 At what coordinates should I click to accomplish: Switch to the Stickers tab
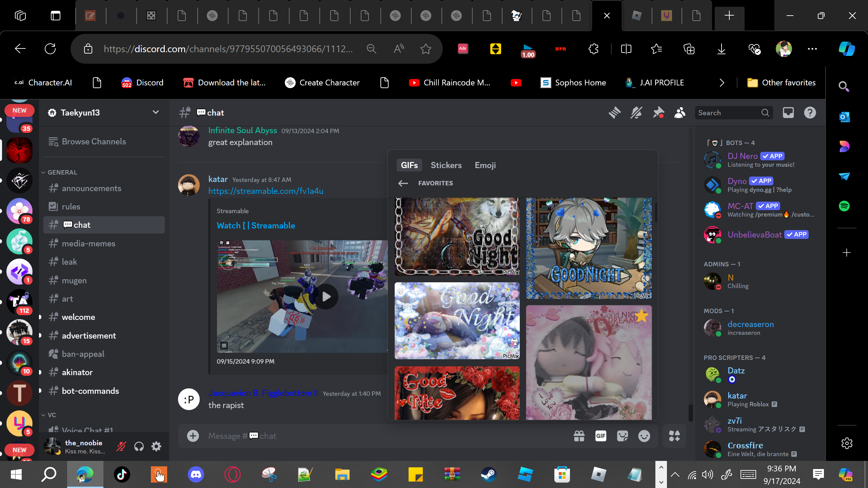[x=446, y=165]
